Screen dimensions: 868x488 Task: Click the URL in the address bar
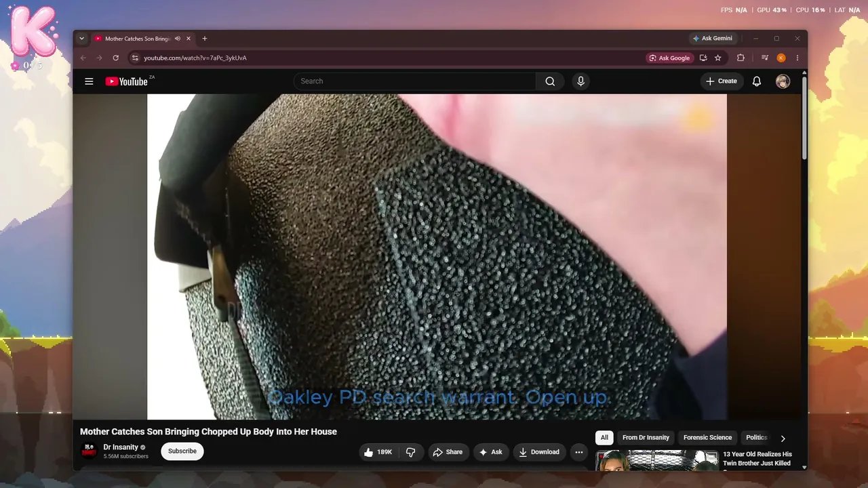tap(195, 58)
